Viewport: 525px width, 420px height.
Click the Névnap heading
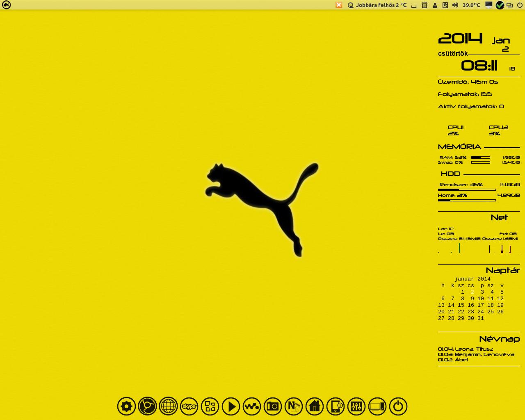point(500,339)
